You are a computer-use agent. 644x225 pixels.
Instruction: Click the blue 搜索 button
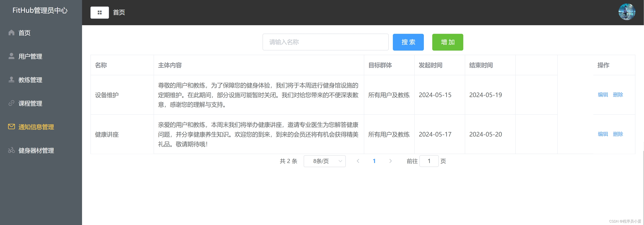point(408,42)
